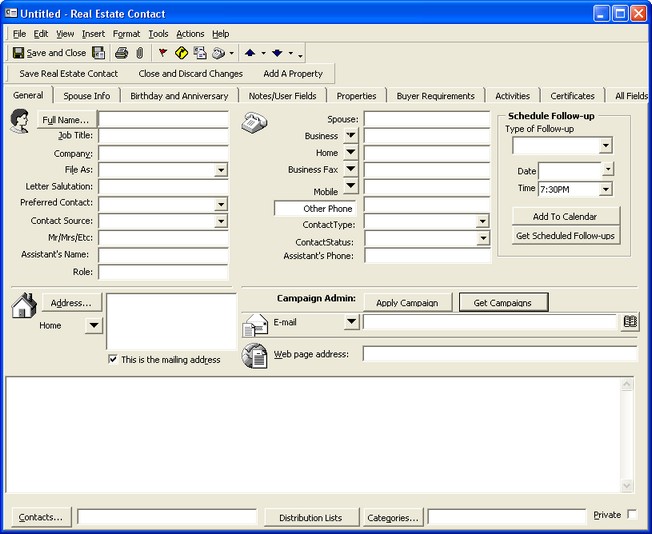
Task: Click the Add To Calendar button
Action: tap(565, 217)
